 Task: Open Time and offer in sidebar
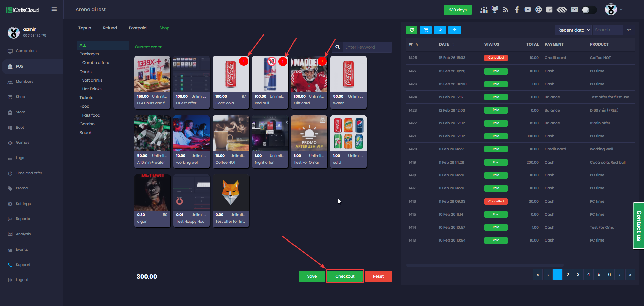(x=29, y=173)
